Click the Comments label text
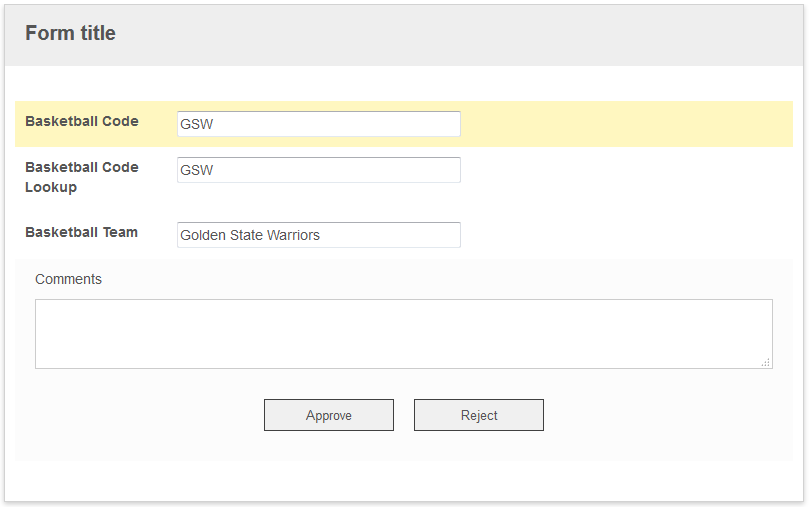The height and width of the screenshot is (507, 809). click(68, 279)
